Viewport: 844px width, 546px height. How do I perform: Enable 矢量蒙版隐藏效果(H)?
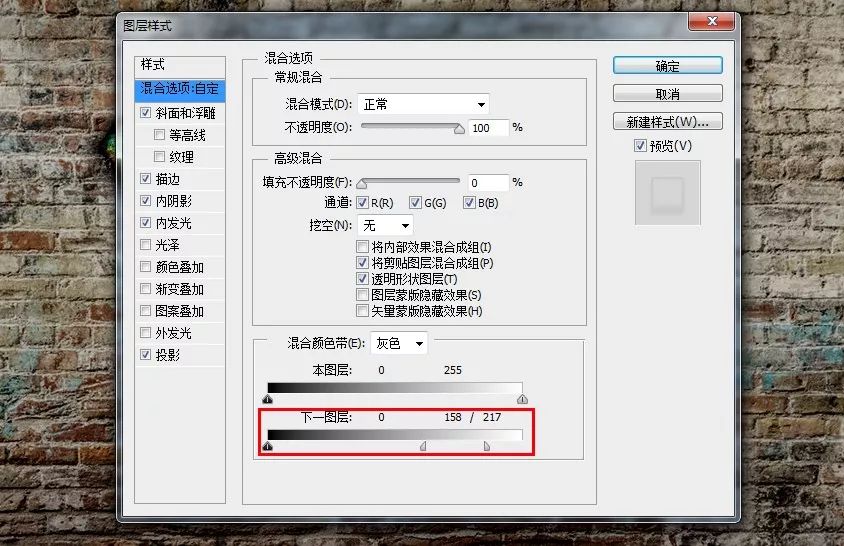pyautogui.click(x=362, y=311)
